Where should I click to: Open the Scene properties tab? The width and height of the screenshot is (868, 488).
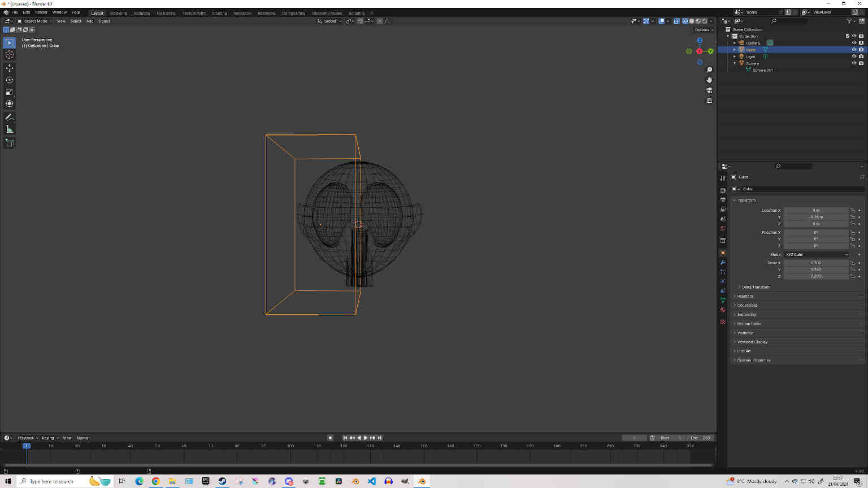pyautogui.click(x=723, y=219)
